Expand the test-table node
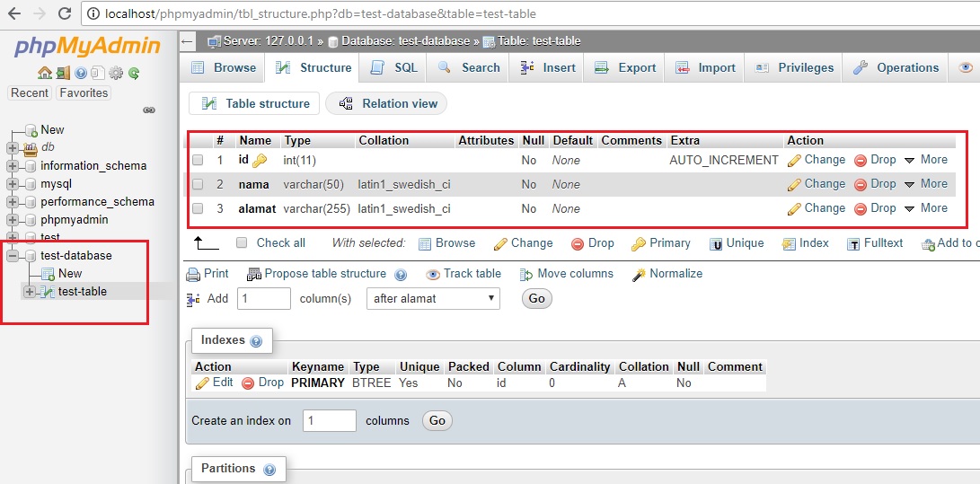This screenshot has width=980, height=484. 29,292
